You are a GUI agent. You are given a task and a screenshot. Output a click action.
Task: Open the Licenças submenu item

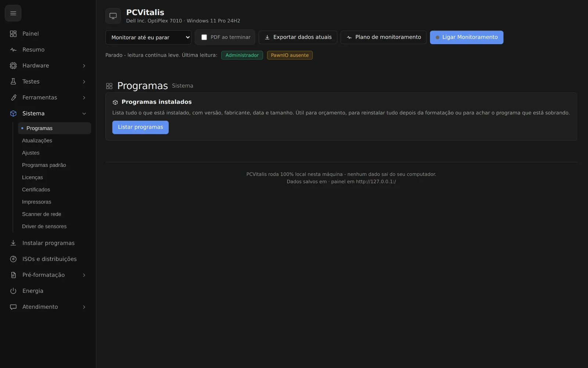(x=54, y=177)
